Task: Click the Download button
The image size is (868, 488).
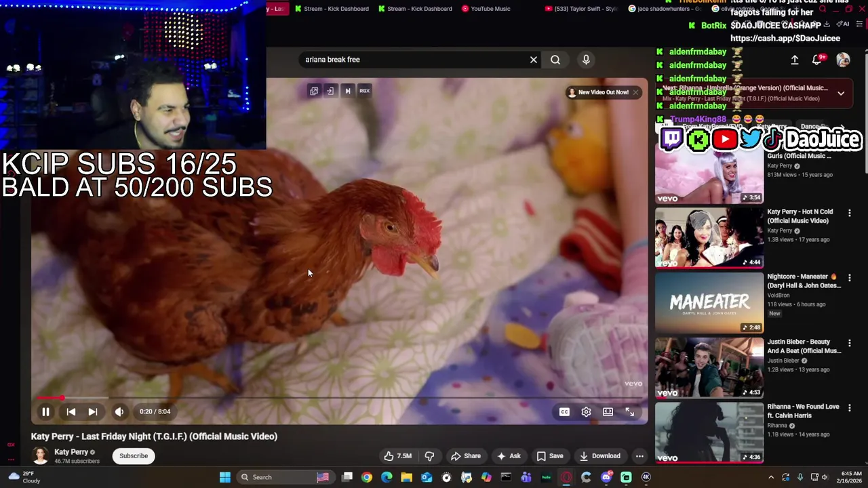Action: (599, 456)
